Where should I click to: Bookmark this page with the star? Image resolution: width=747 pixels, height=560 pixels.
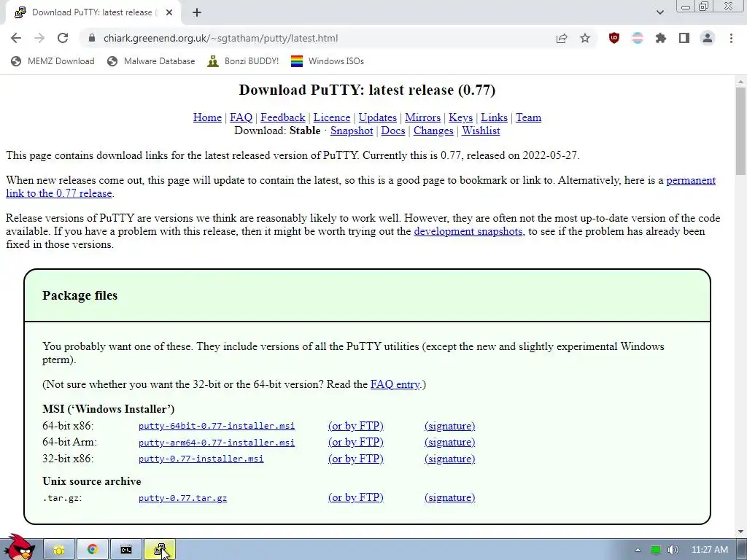585,38
